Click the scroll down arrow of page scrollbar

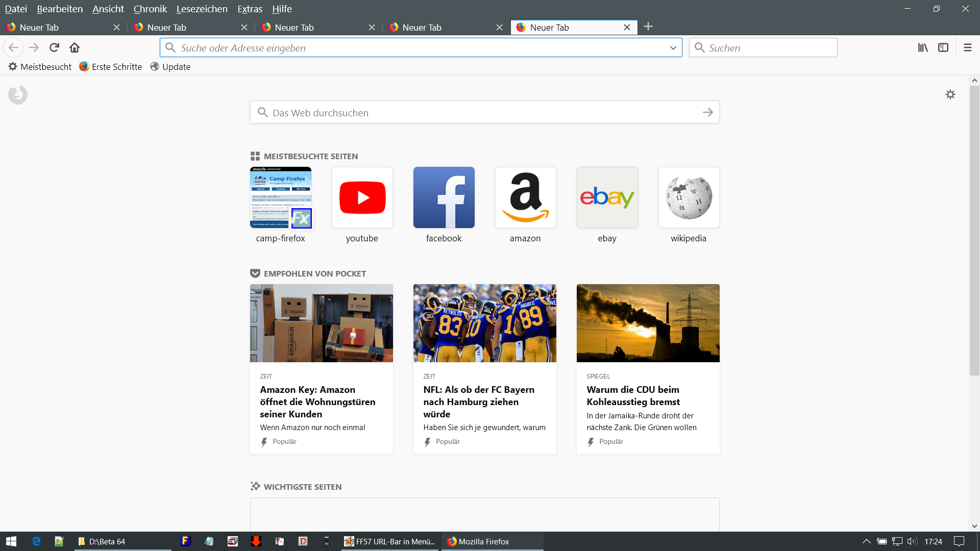(x=974, y=526)
